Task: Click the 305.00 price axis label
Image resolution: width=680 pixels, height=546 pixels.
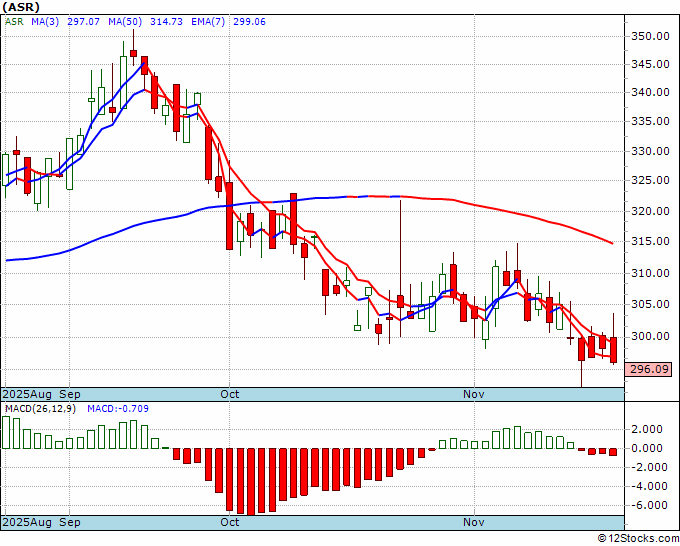Action: (x=650, y=304)
